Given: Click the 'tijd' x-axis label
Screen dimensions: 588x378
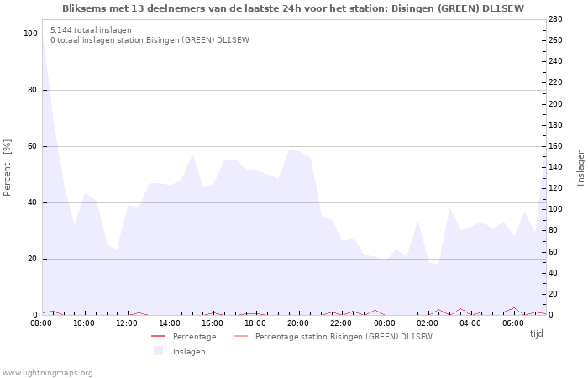Looking at the screenshot, I should click(536, 333).
